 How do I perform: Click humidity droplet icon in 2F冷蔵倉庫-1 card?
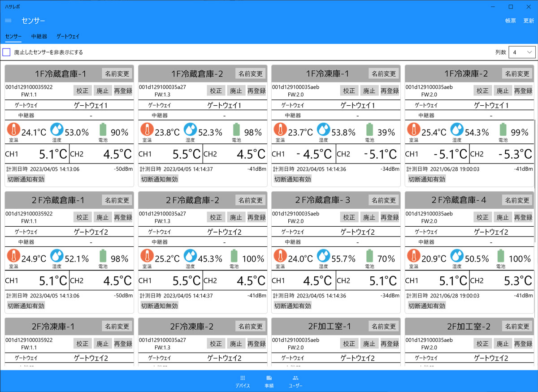[57, 257]
